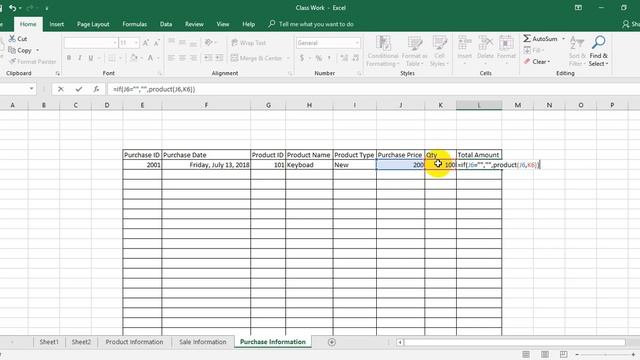Click Format cells icon

point(506,42)
